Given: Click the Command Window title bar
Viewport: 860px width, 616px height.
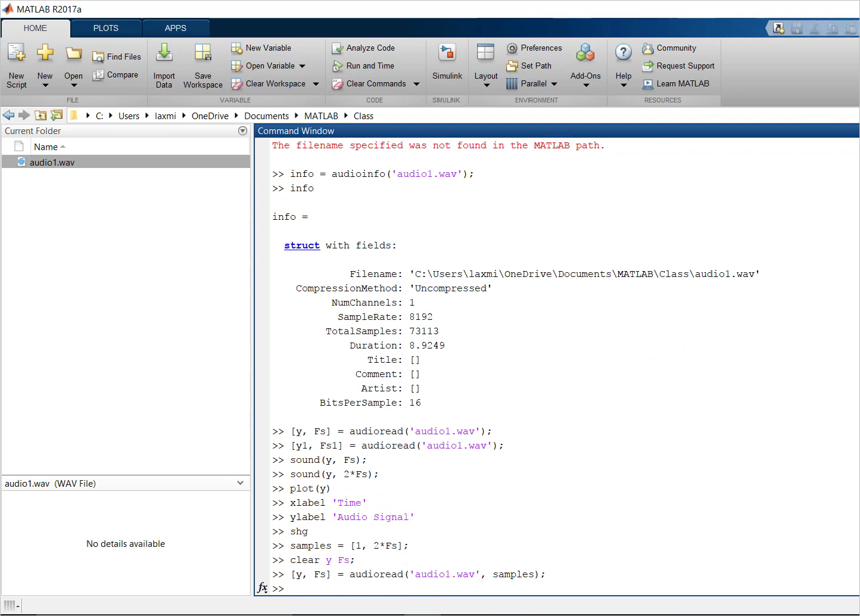Looking at the screenshot, I should [x=557, y=130].
